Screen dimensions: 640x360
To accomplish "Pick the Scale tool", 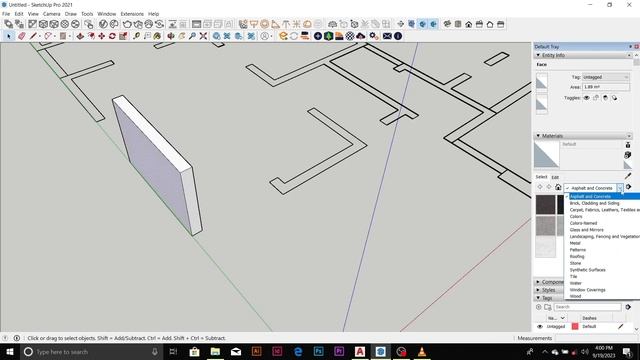I will point(123,36).
